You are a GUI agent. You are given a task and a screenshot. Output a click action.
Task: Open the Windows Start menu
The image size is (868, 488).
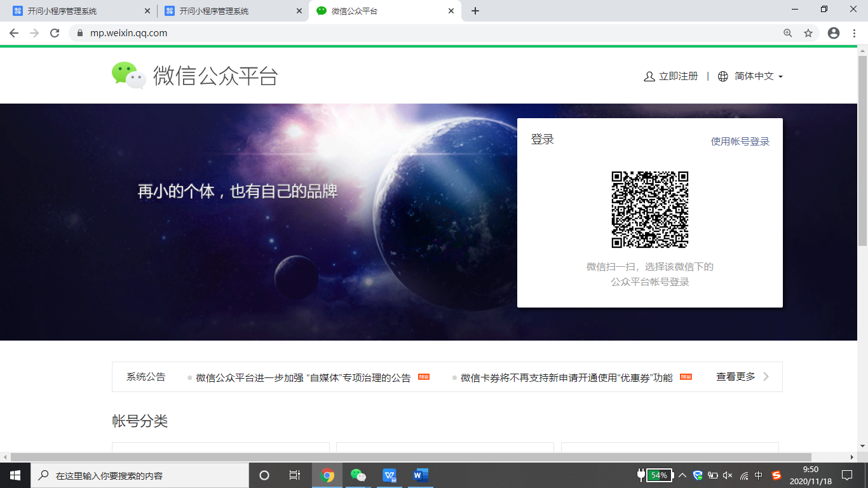(15, 475)
